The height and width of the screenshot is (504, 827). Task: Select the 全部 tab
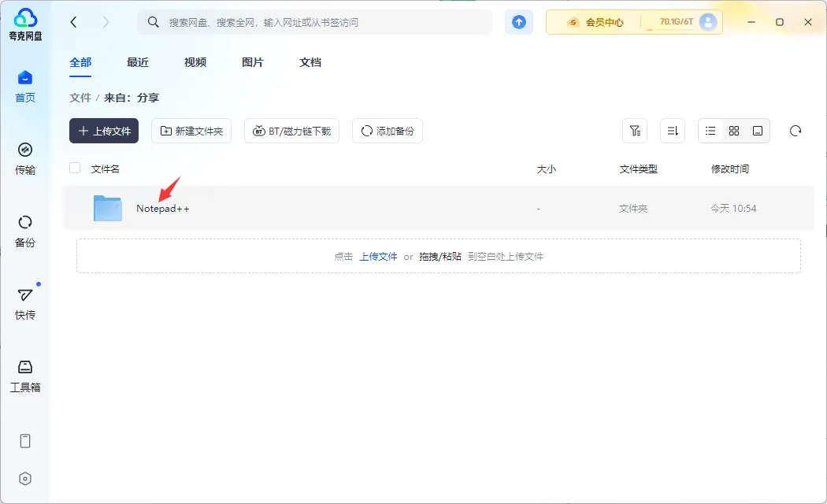80,62
